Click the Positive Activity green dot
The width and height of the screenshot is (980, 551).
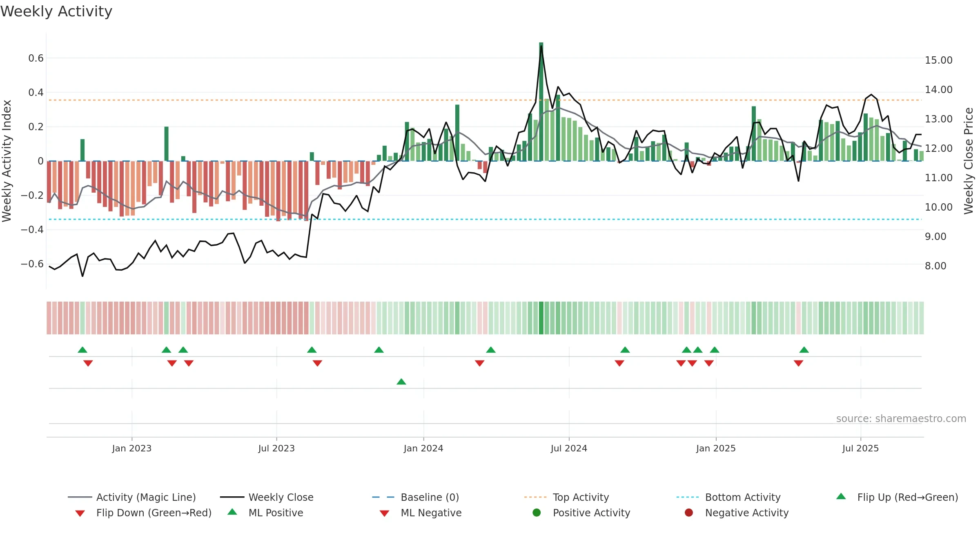537,513
